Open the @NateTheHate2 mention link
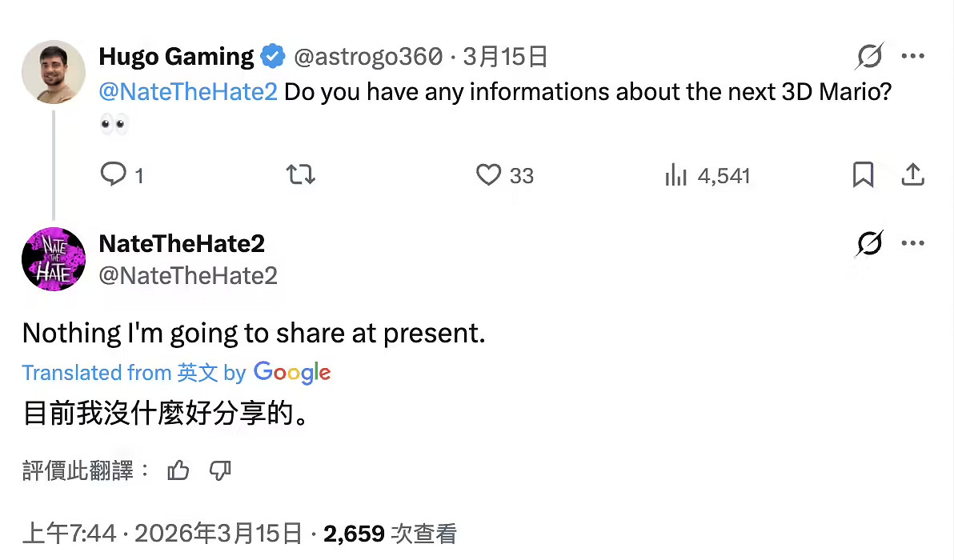This screenshot has width=954, height=560. tap(188, 92)
